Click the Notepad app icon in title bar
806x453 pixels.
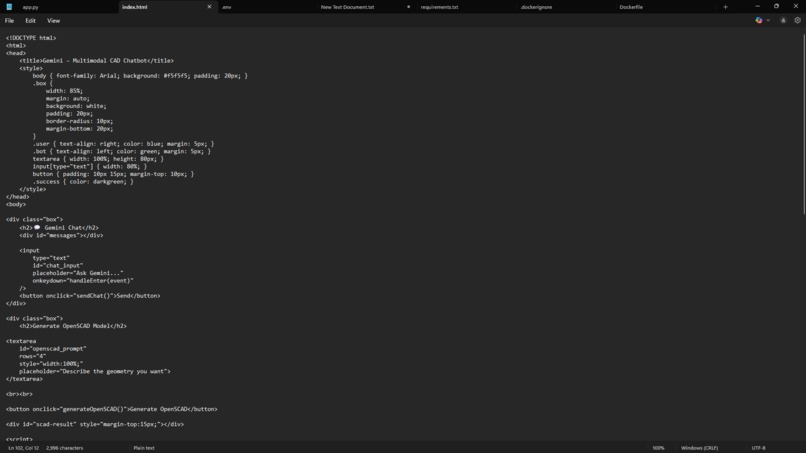9,7
